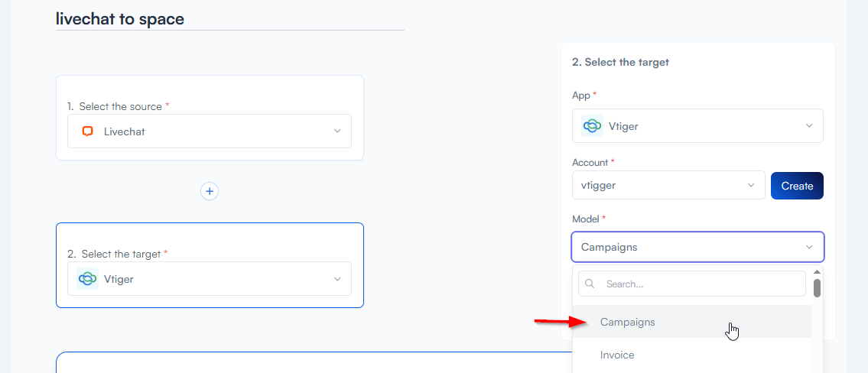
Task: Choose Invoice from the Model list
Action: (x=617, y=355)
